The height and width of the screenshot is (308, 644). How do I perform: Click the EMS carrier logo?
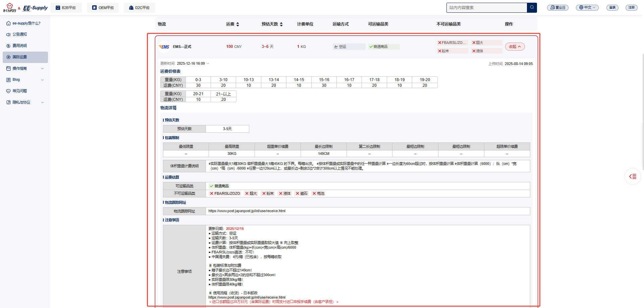click(x=164, y=47)
